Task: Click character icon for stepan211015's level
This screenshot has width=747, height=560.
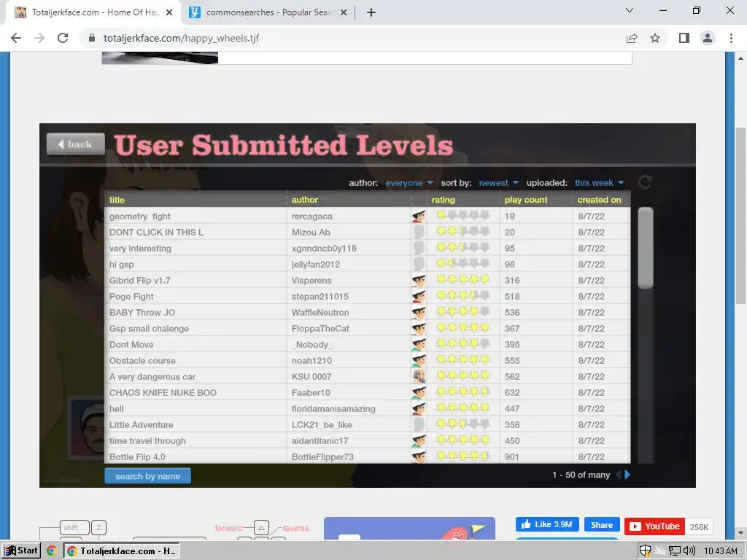Action: click(419, 296)
